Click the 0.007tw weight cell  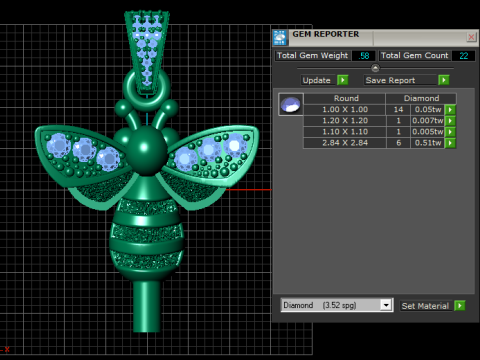coord(428,121)
